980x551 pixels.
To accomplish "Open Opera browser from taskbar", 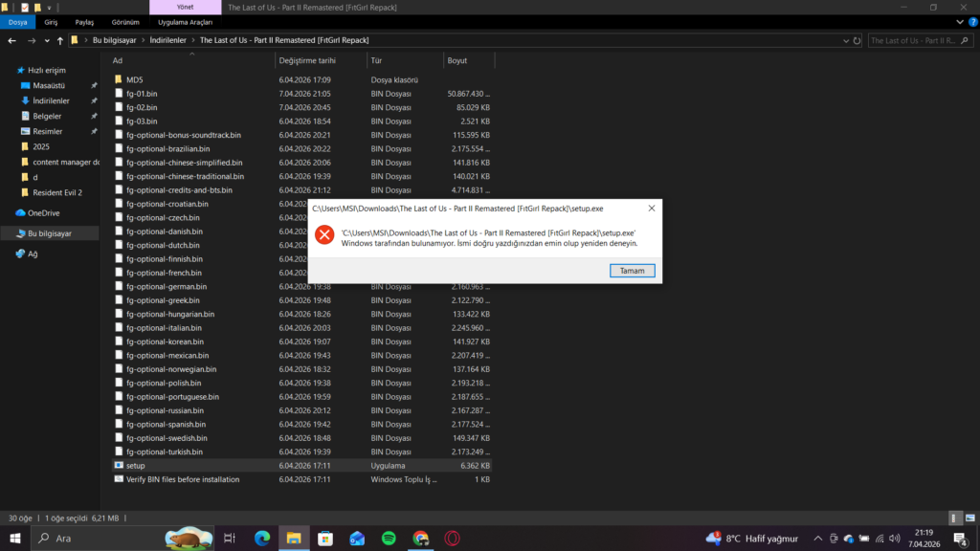I will click(452, 538).
